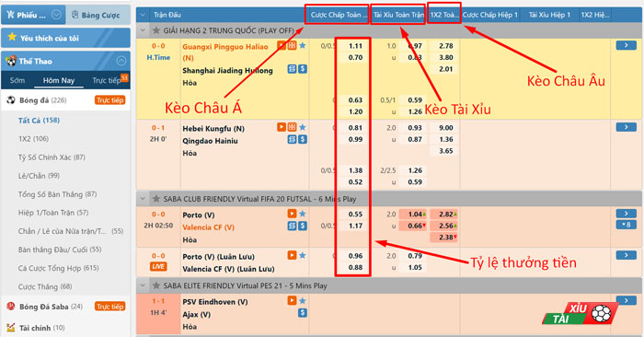Favorite the PSV Eindhoven (V) match star
The image size is (644, 337).
pos(303,300)
